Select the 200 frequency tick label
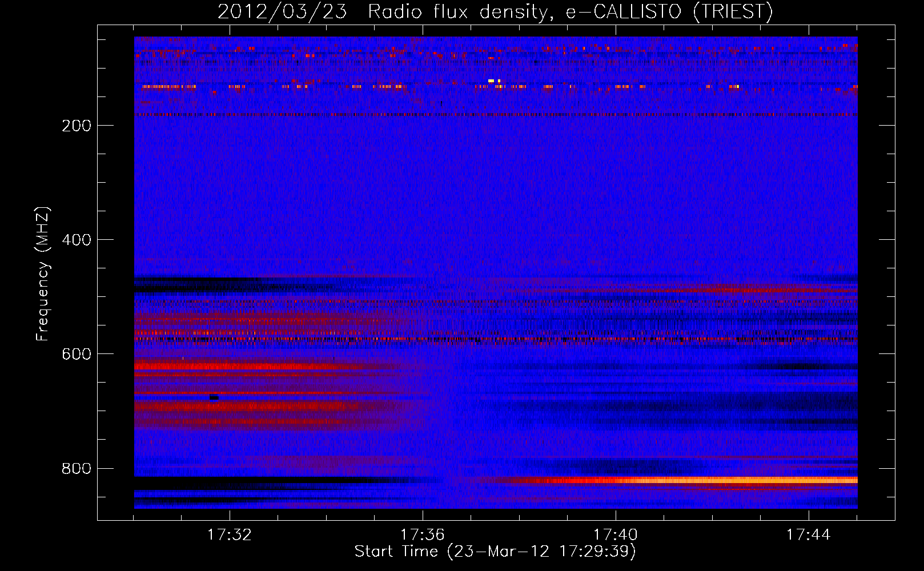Viewport: 924px width, 571px height. [x=77, y=126]
